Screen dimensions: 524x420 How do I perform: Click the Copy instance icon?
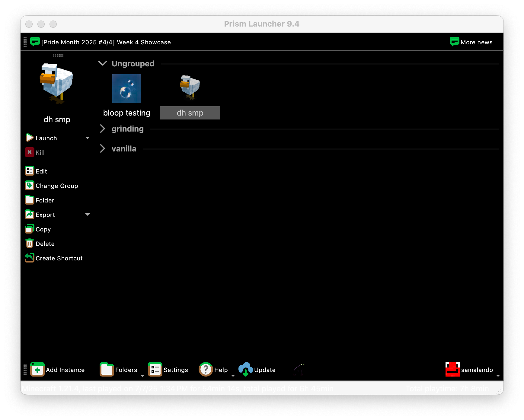click(x=29, y=229)
